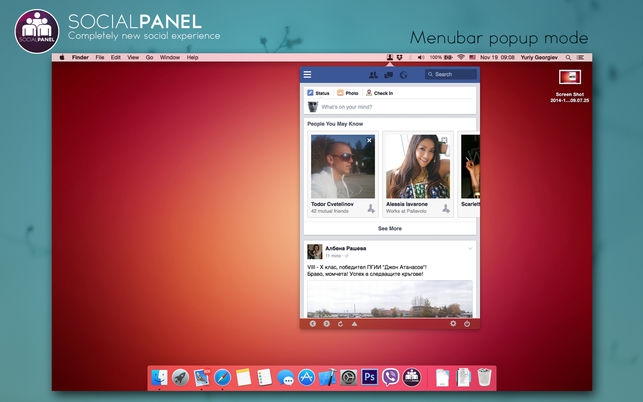
Task: Click the clock Nov 19 09:08
Action: click(497, 57)
